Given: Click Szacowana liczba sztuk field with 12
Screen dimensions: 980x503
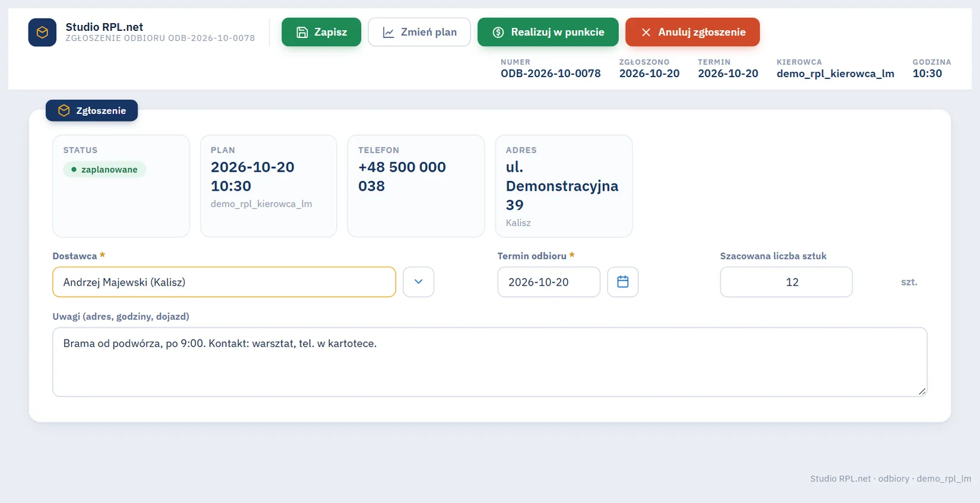Looking at the screenshot, I should (786, 282).
